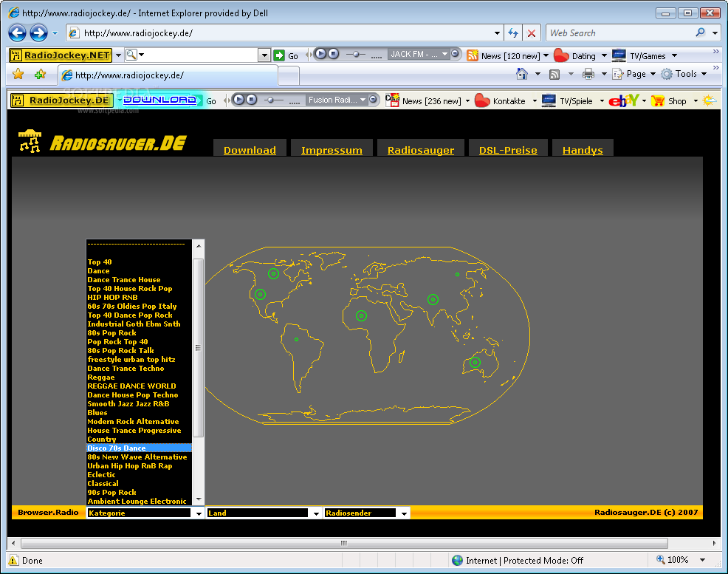Select 'Disco 70s Dance' in category list

(x=140, y=448)
